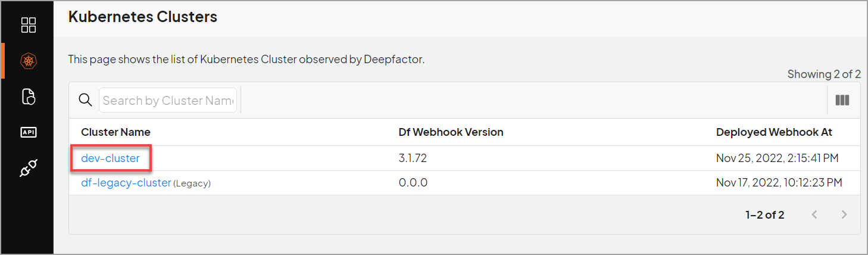Viewport: 868px width, 255px height.
Task: Sort by the Cluster Name column header
Action: 115,132
